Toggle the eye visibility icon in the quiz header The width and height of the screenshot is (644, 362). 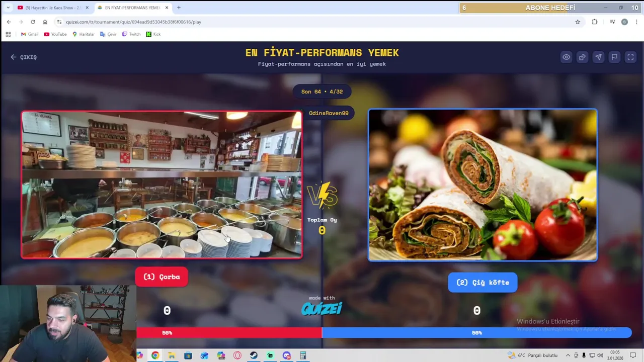tap(566, 57)
